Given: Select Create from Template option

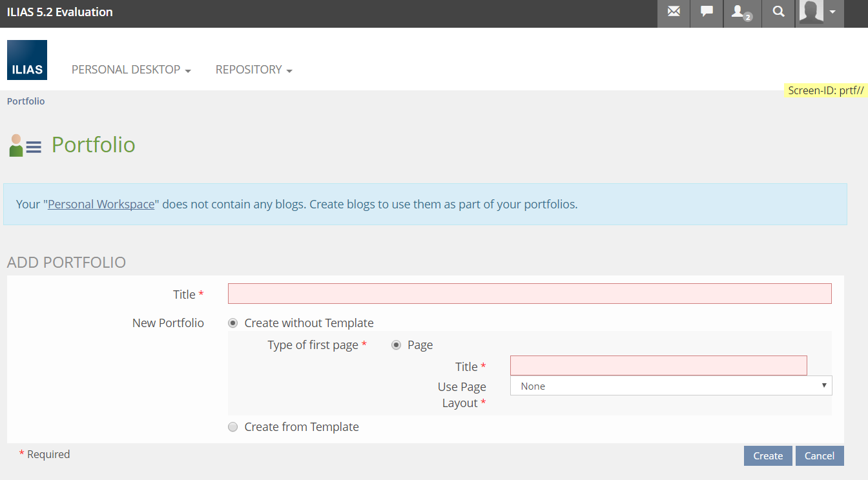Looking at the screenshot, I should [233, 427].
